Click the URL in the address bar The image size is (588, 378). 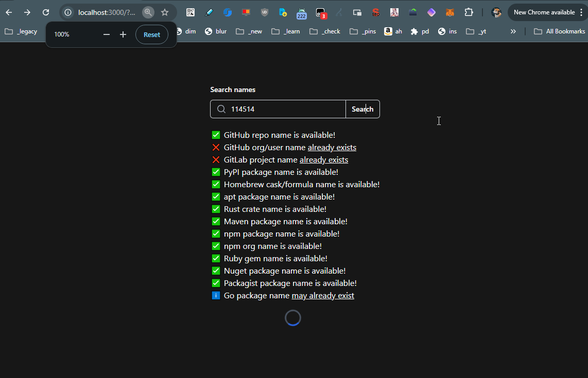coord(107,12)
